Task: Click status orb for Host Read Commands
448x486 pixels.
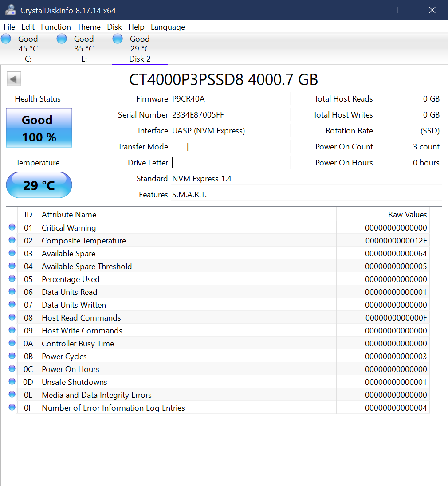Action: [12, 317]
